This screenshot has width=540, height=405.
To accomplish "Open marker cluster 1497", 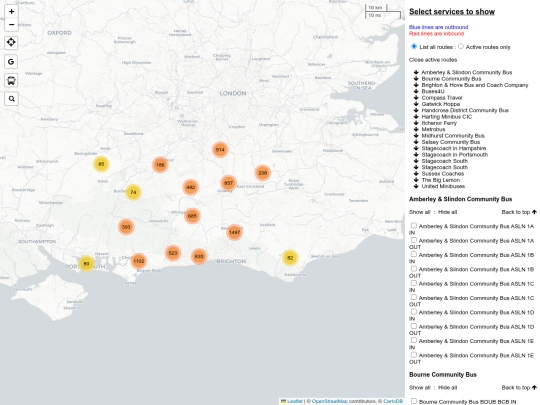I will pyautogui.click(x=234, y=232).
